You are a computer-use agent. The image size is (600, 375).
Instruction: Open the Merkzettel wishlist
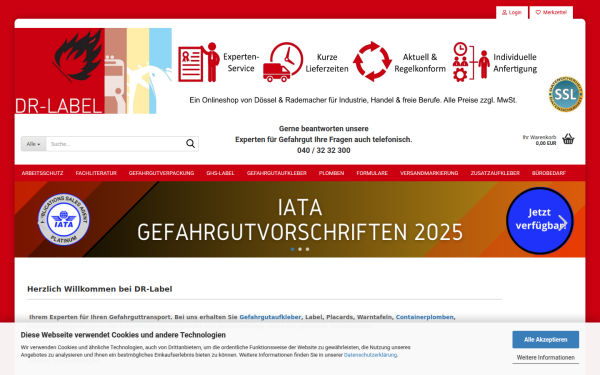click(551, 12)
